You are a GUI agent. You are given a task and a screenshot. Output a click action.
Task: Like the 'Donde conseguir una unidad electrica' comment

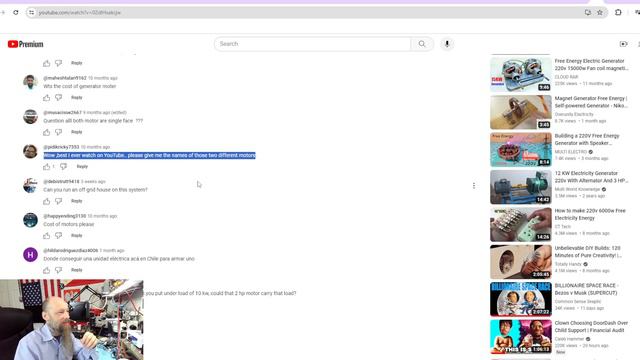47,270
